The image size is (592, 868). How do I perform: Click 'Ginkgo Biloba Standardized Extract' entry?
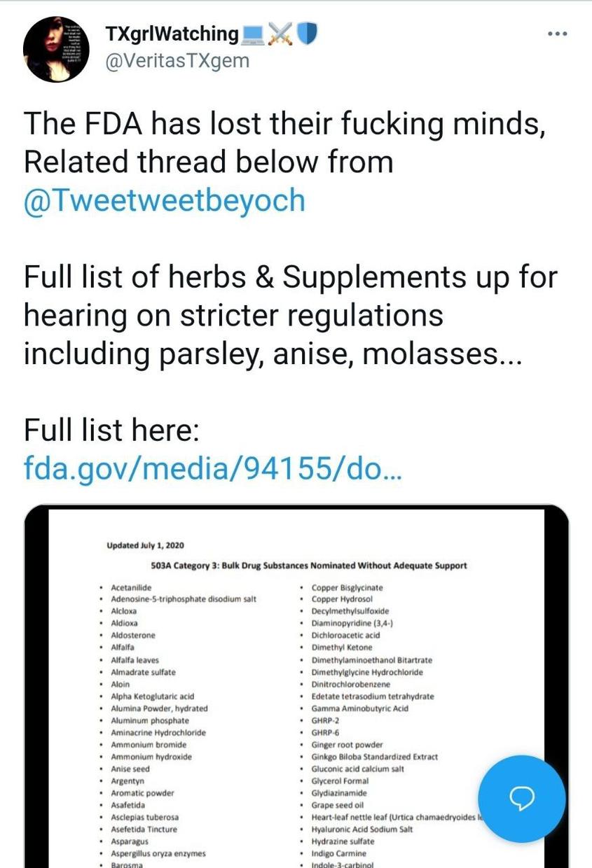375,757
